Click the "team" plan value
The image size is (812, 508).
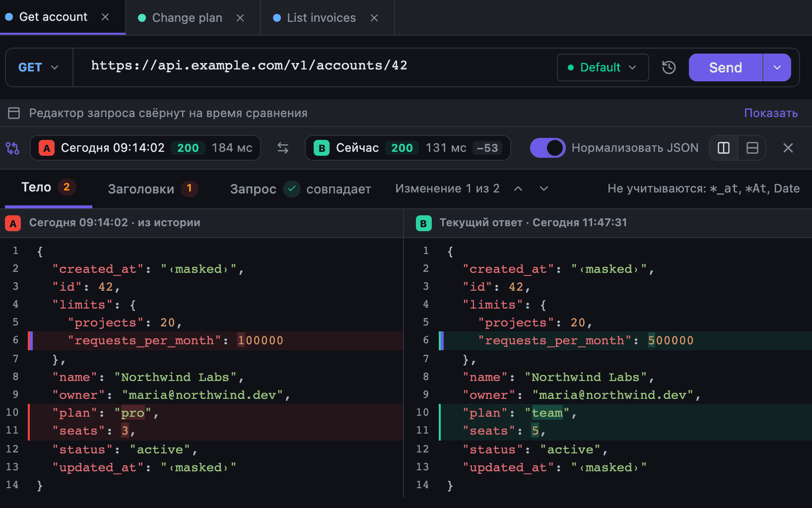click(x=547, y=413)
